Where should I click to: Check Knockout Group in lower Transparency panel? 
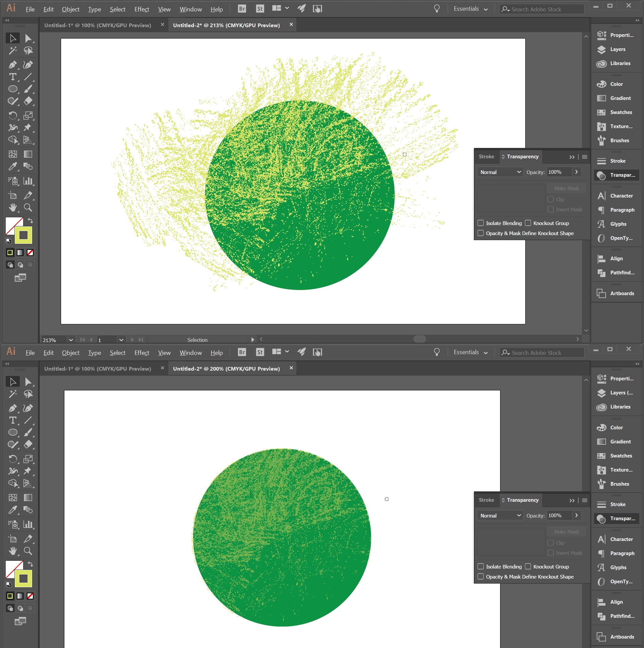click(528, 567)
